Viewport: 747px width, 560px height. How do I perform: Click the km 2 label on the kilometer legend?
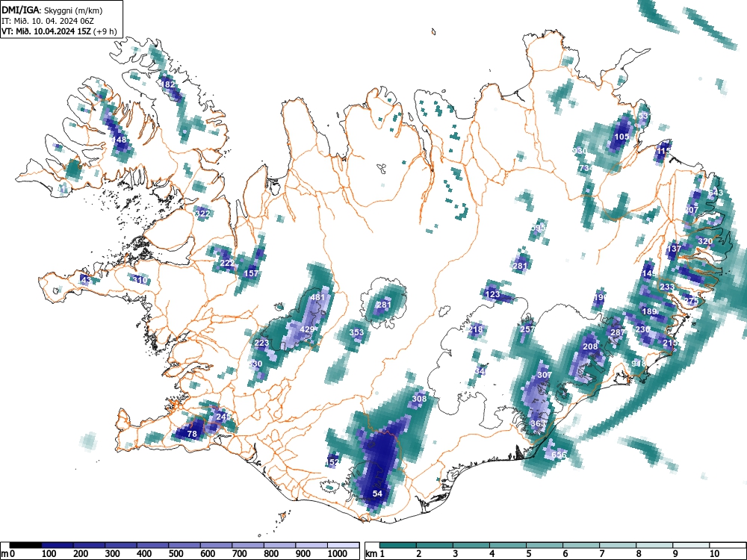(x=419, y=554)
